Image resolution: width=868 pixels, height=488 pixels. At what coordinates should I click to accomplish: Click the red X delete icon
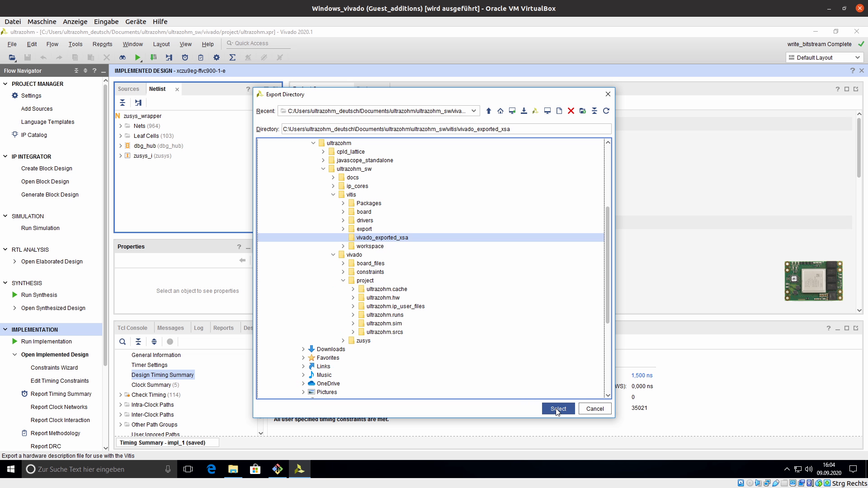tap(571, 111)
